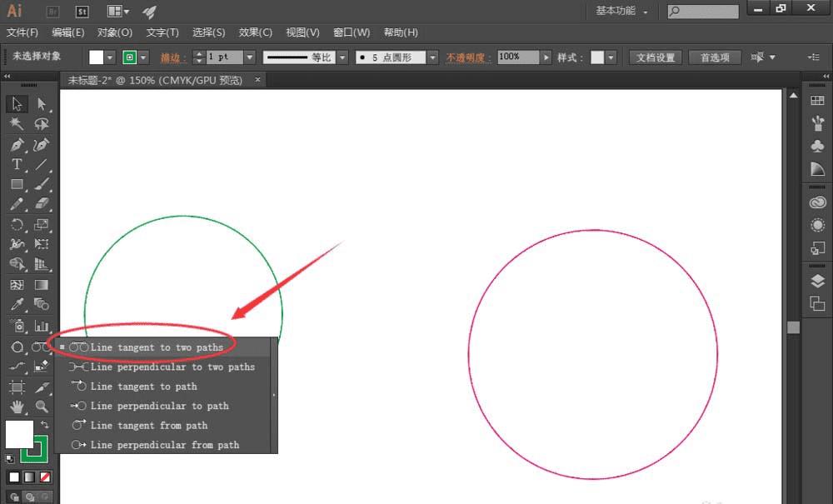Click the 首选项 button
The width and height of the screenshot is (833, 504).
tap(715, 57)
